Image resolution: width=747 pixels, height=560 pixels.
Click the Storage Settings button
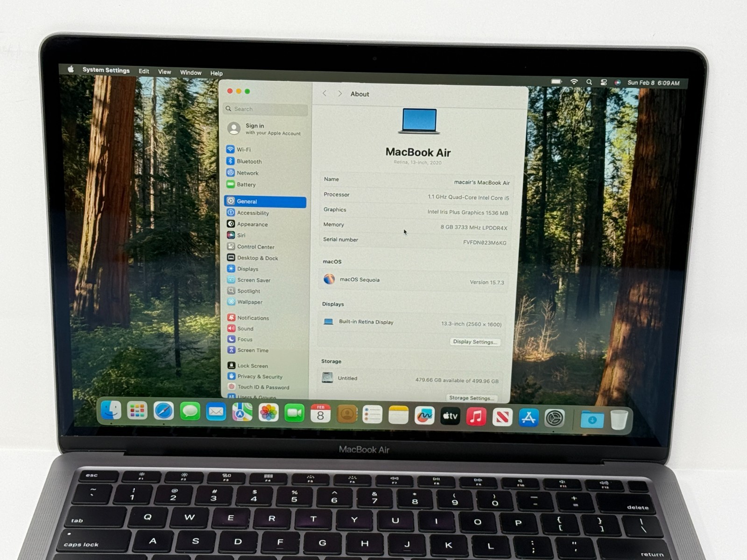point(471,398)
